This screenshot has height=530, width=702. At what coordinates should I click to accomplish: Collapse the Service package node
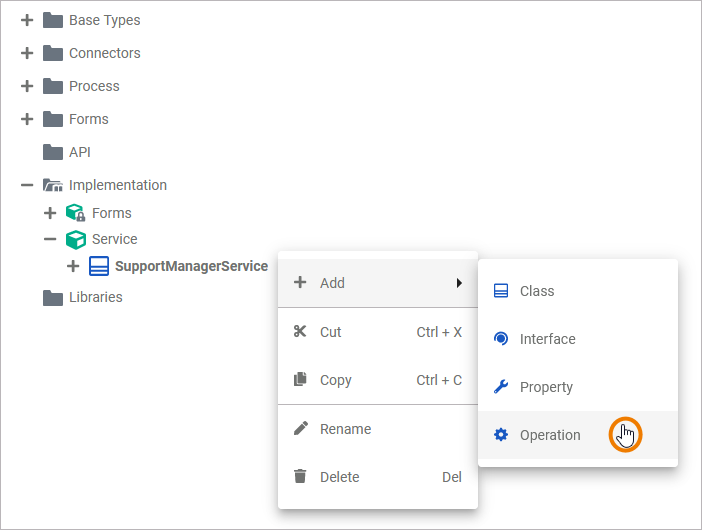pyautogui.click(x=50, y=240)
